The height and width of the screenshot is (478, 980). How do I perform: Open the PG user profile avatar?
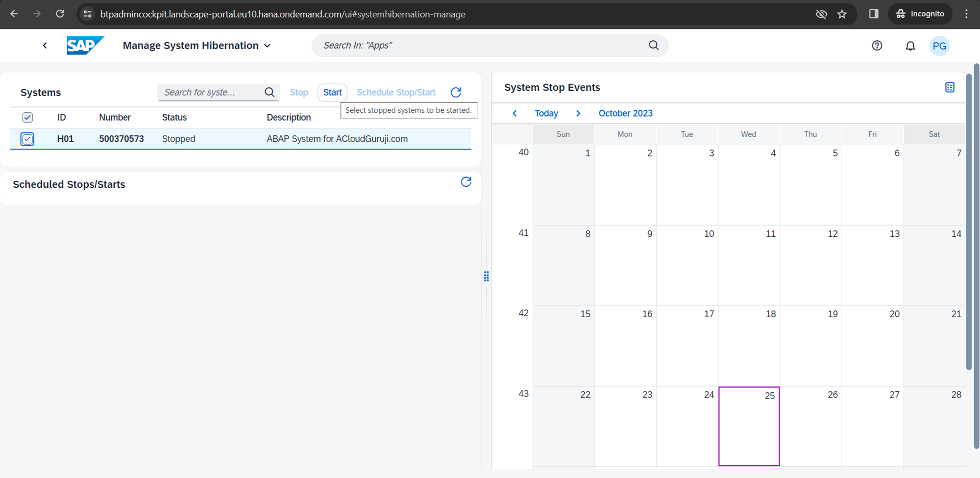939,46
